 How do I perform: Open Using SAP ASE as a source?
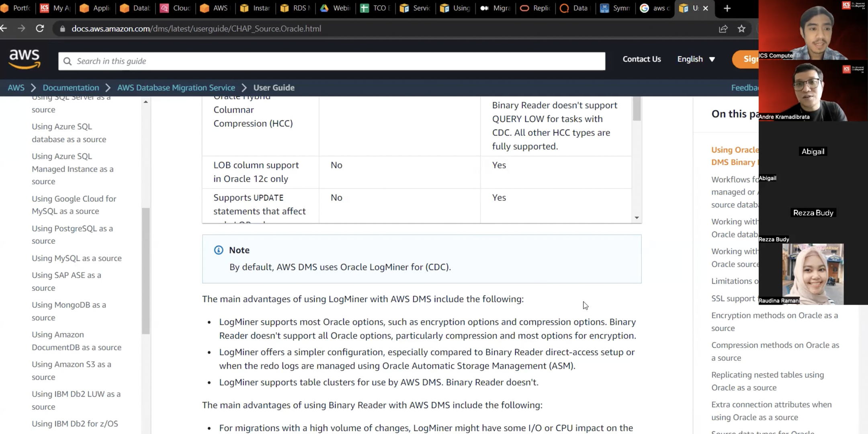click(66, 281)
